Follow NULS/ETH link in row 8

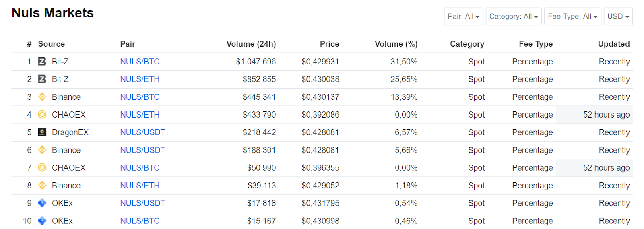point(140,186)
